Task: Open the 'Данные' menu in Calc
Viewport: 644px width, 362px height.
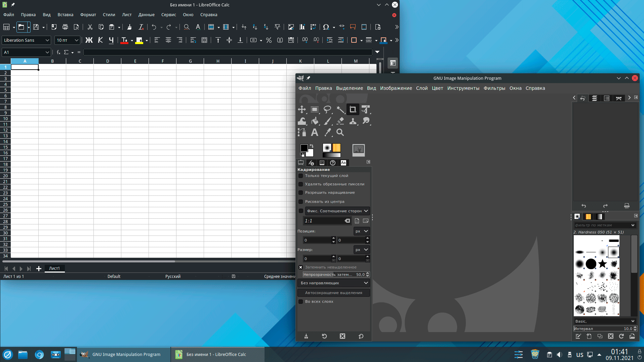Action: click(x=146, y=15)
